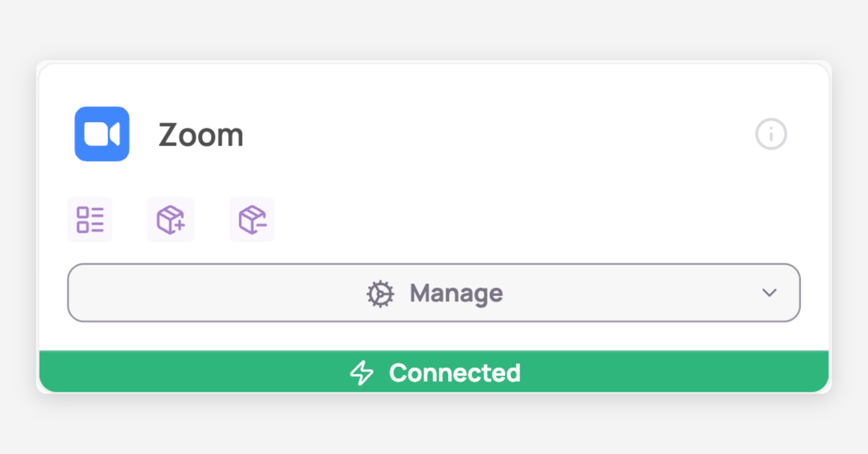868x454 pixels.
Task: Click the Manage button label
Action: [x=456, y=293]
